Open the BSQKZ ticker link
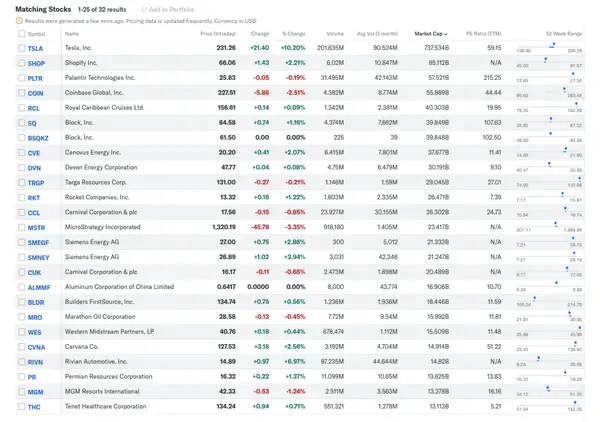 [x=38, y=138]
